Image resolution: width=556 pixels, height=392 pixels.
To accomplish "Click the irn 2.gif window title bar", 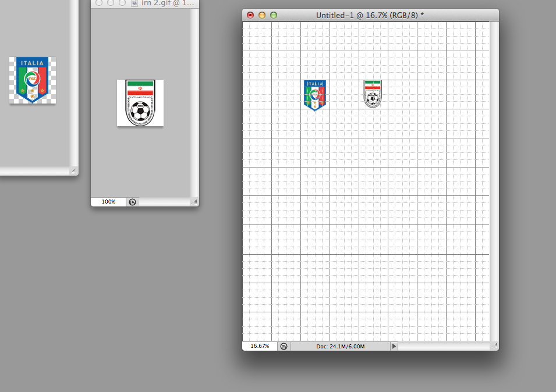I will point(144,3).
